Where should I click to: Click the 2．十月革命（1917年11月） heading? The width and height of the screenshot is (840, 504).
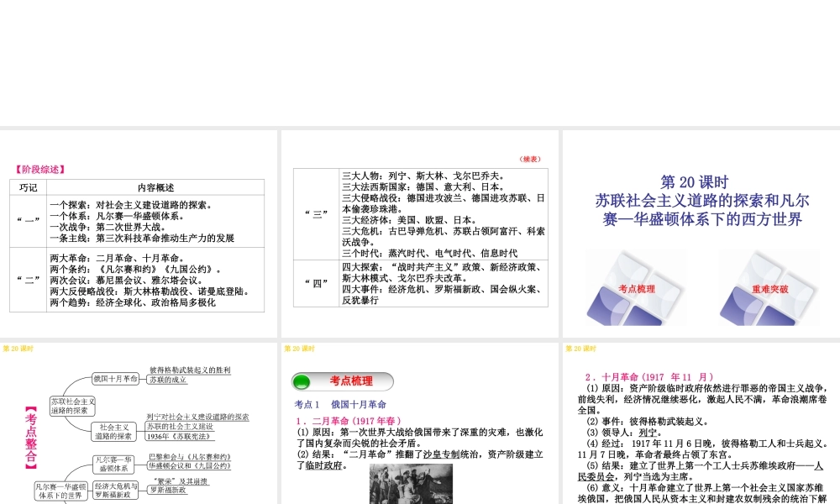tap(648, 377)
